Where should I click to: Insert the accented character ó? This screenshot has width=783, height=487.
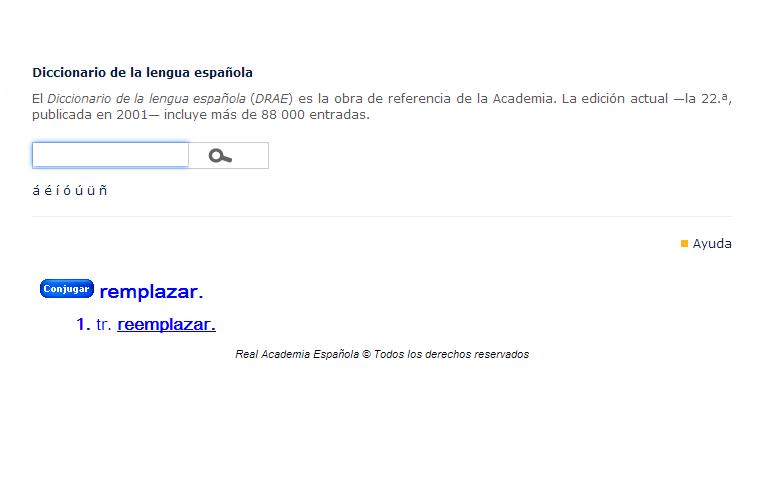pyautogui.click(x=66, y=191)
